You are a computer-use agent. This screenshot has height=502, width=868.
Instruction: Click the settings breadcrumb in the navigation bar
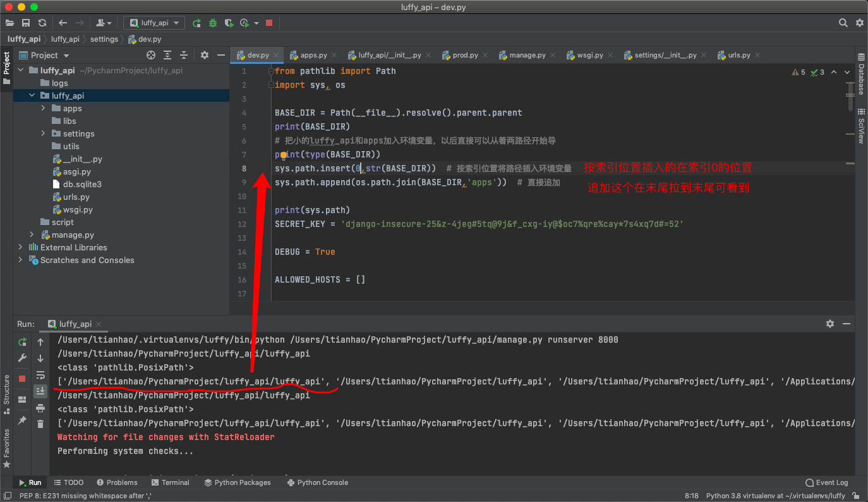(104, 39)
